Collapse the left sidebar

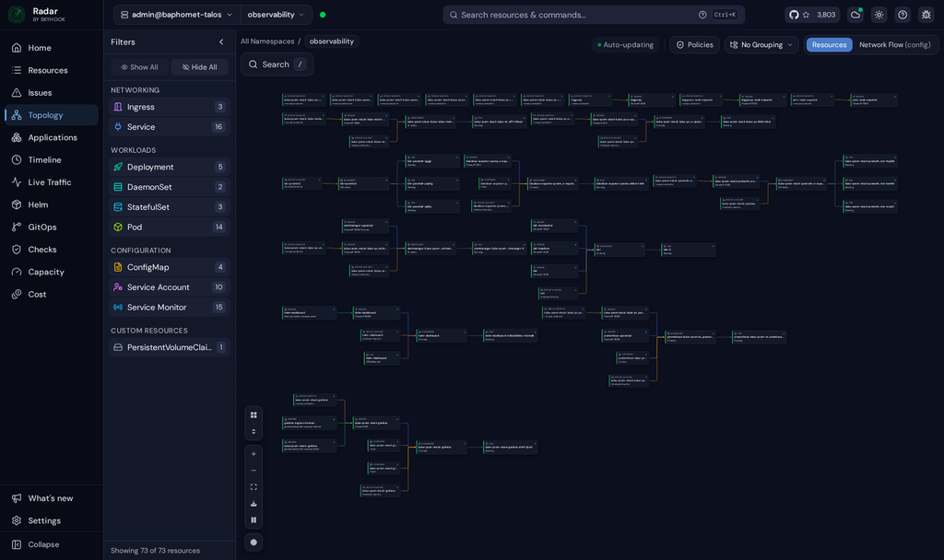pyautogui.click(x=52, y=544)
